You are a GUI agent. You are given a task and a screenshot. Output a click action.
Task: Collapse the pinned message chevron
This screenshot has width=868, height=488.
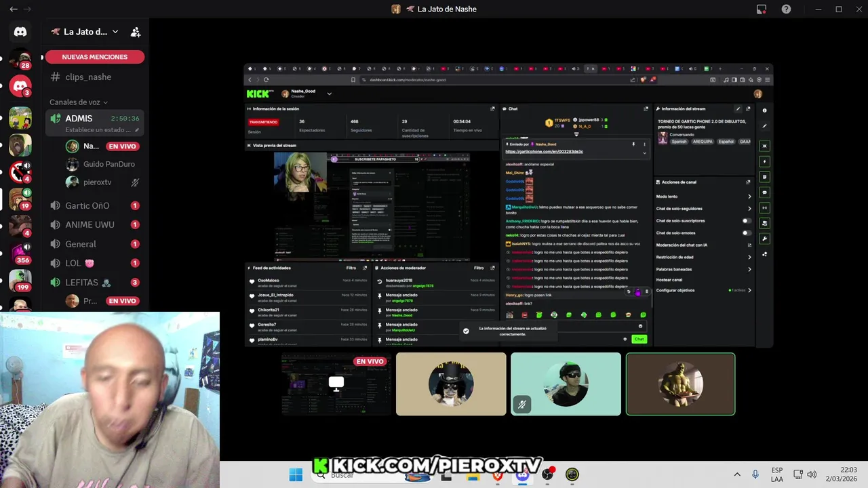[644, 153]
